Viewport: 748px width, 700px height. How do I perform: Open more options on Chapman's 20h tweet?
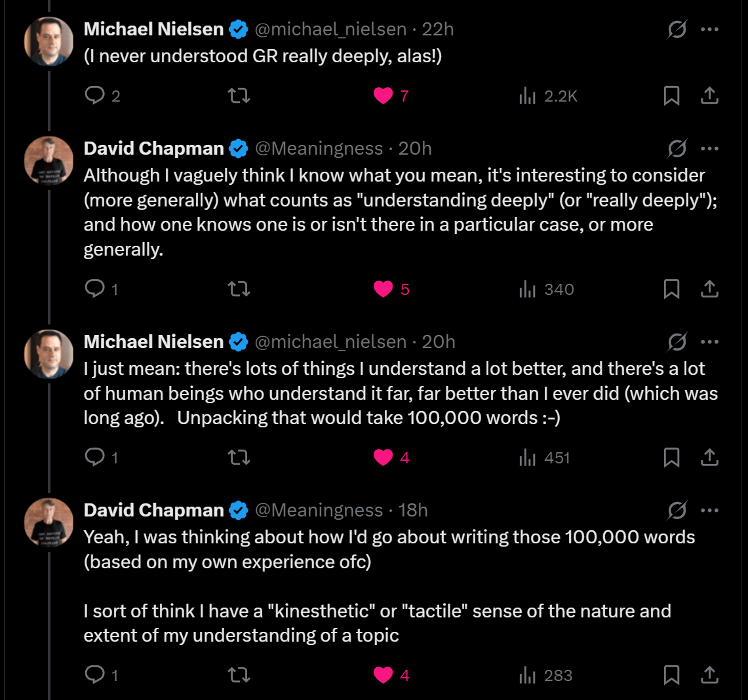click(709, 149)
